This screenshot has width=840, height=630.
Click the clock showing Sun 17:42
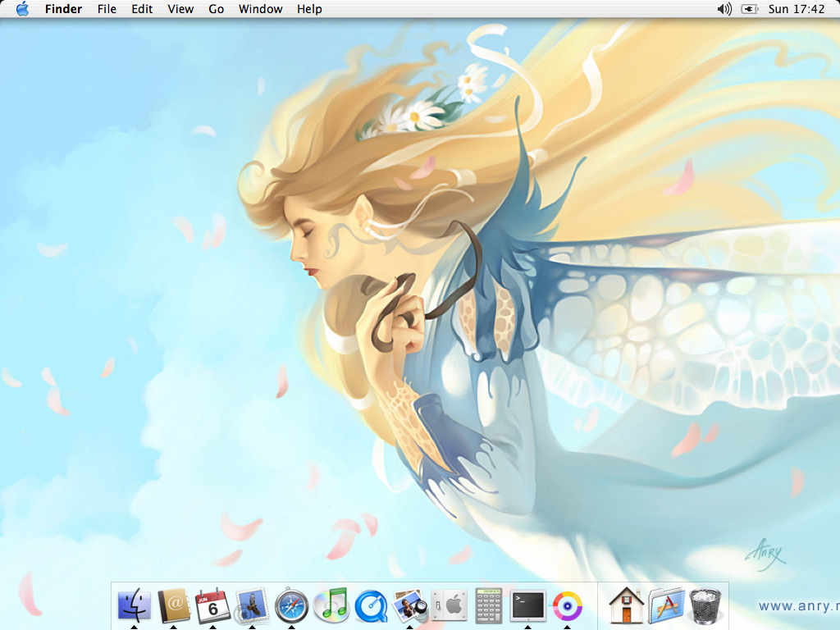[x=797, y=9]
